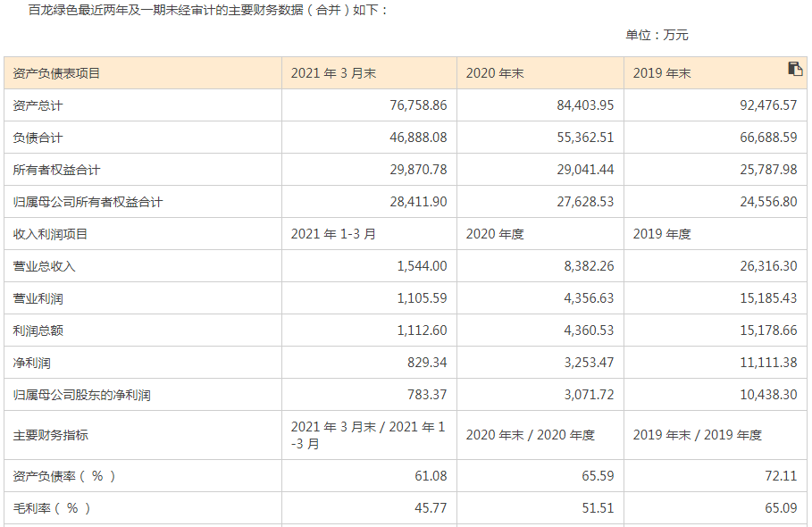Viewport: 812px width, 527px height.
Task: Click the 主要财务指标 row label
Action: 50,435
